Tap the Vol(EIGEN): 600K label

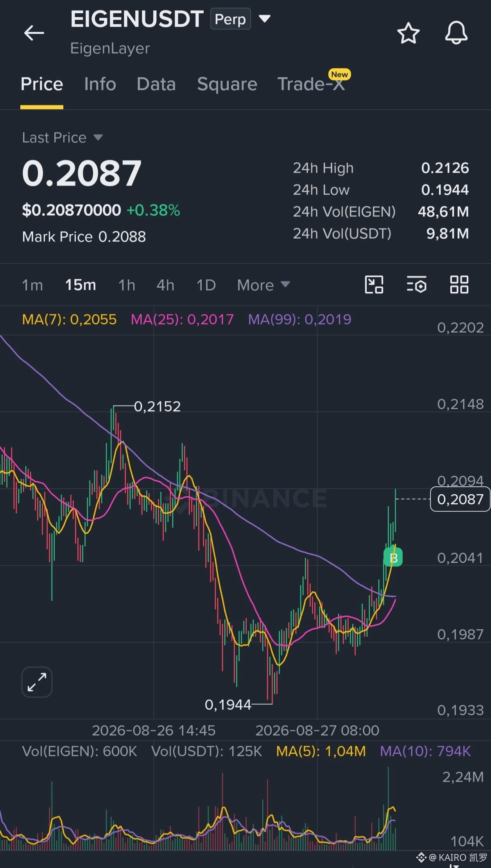tap(79, 751)
